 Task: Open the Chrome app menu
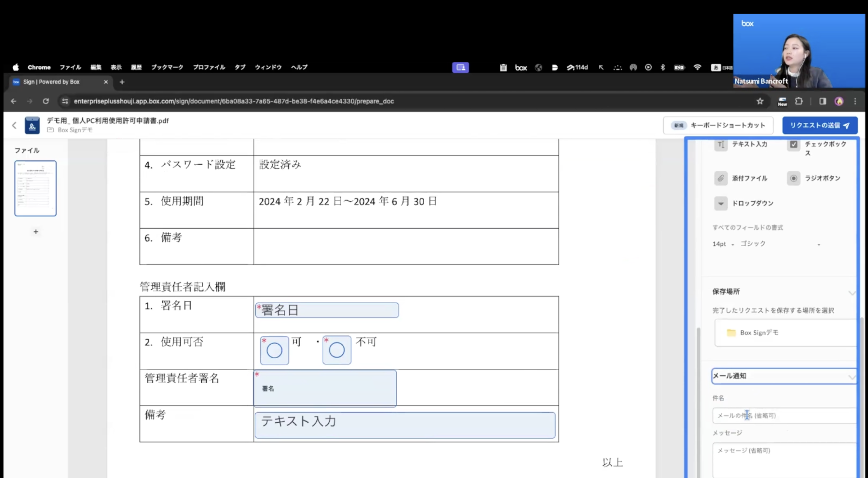39,67
